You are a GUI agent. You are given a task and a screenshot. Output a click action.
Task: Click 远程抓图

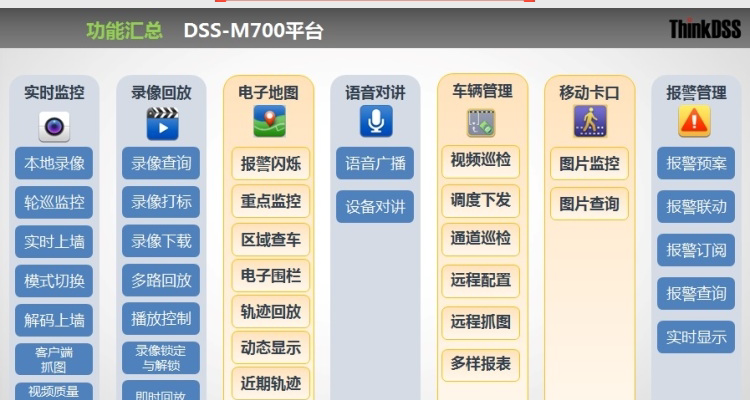pos(480,323)
